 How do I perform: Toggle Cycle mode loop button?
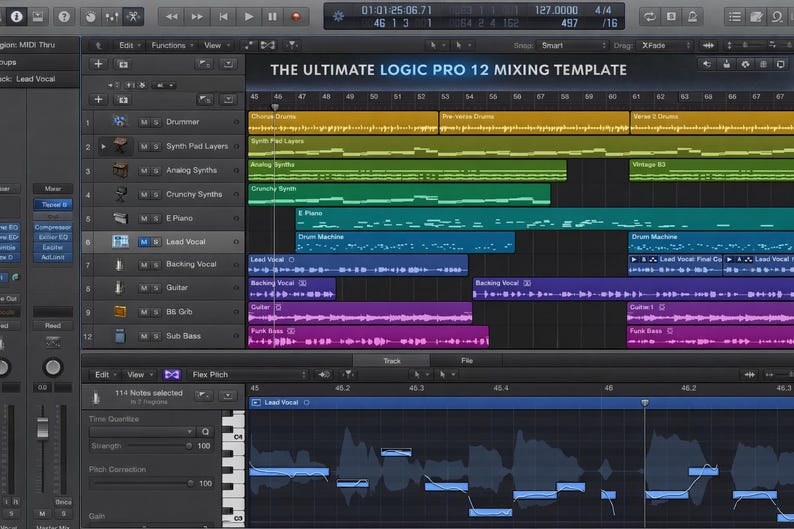pyautogui.click(x=649, y=17)
